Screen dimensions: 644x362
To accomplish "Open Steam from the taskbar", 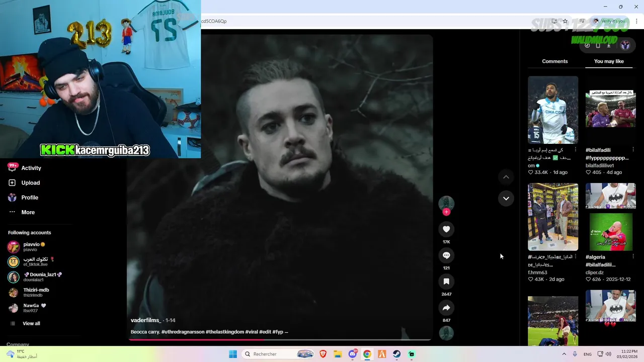I will coord(397,354).
